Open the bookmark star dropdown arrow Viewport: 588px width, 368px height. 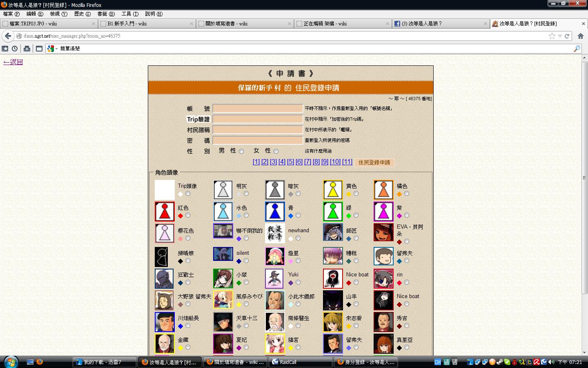pyautogui.click(x=560, y=36)
